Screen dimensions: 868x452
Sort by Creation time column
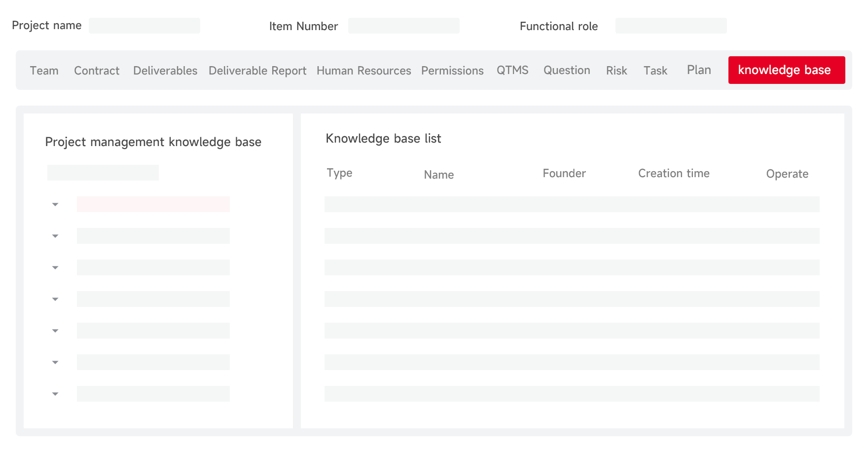pos(674,173)
